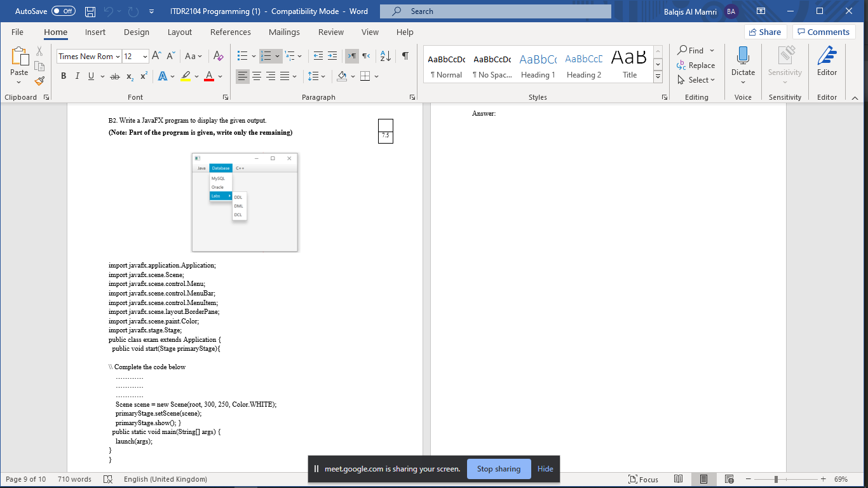Toggle left-to-right text direction

(x=352, y=56)
